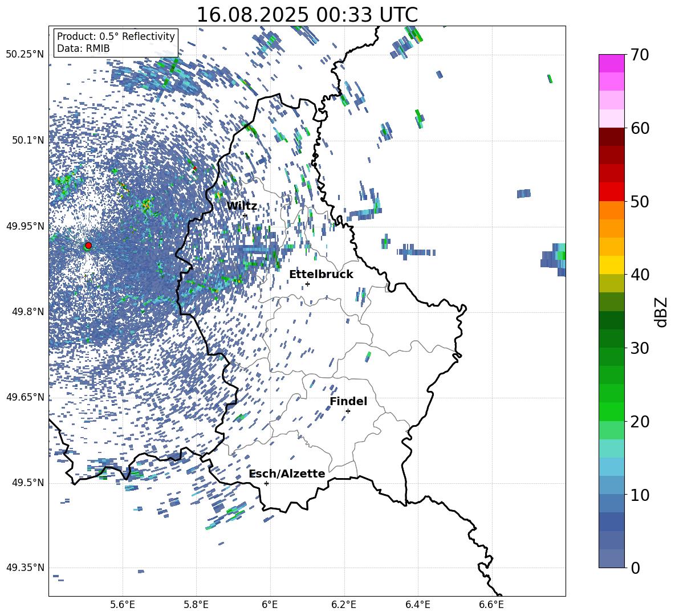Click the radar echo at the far east map edge
The height and width of the screenshot is (616, 675).
point(554,259)
